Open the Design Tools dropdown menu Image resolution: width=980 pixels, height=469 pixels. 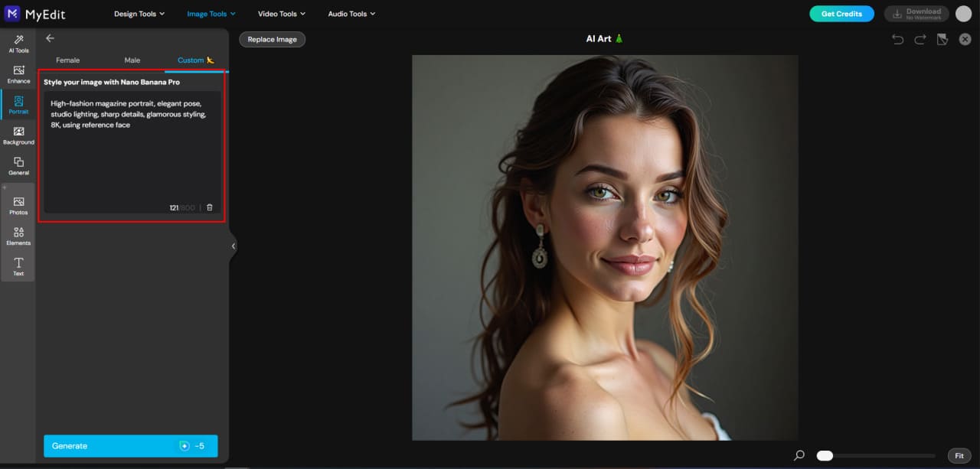point(139,14)
